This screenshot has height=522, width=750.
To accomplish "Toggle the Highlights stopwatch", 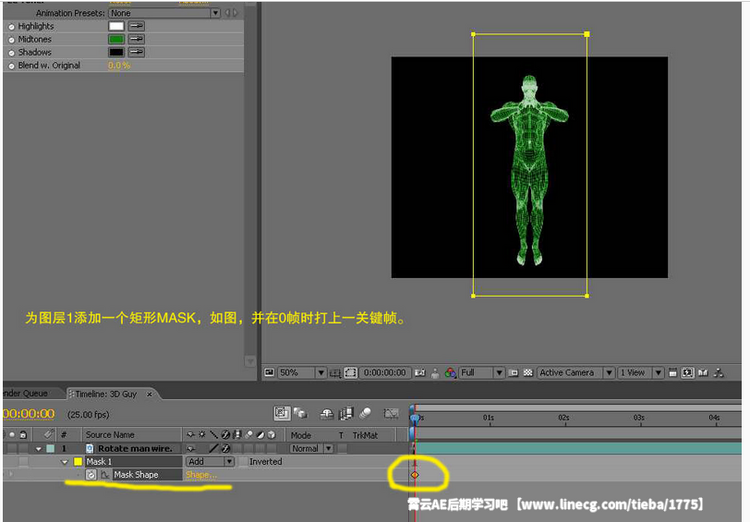I will pos(11,27).
